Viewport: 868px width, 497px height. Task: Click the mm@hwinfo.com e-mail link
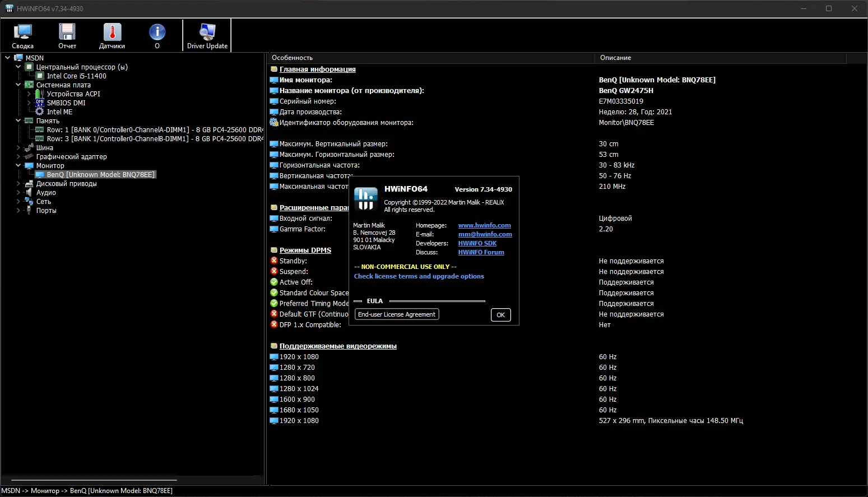click(485, 234)
